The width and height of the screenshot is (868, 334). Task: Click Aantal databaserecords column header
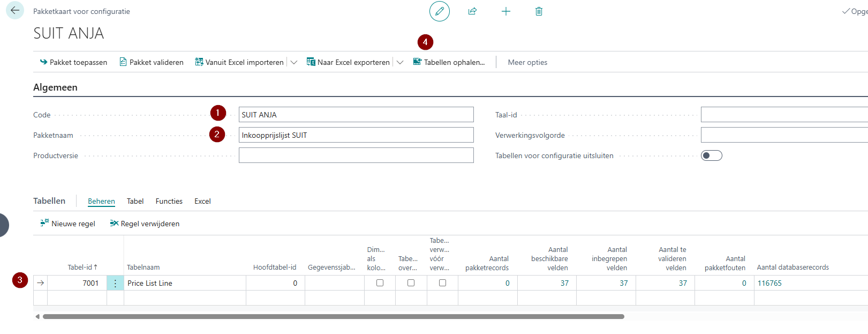792,267
